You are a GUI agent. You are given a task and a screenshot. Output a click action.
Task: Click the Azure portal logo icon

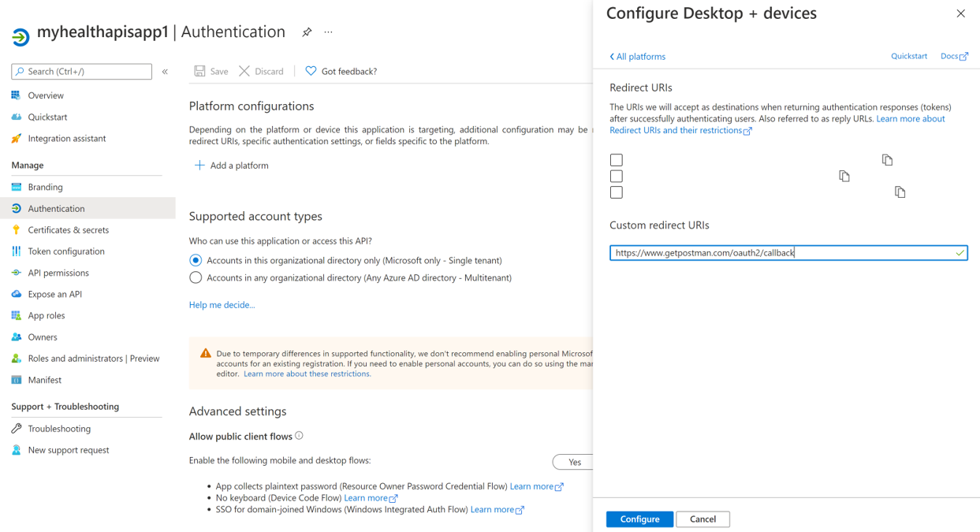(x=19, y=32)
